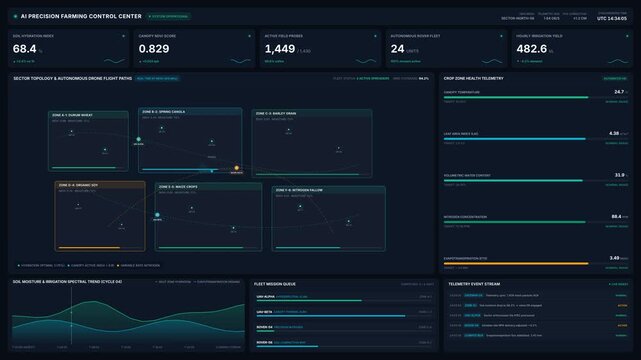Click the green progress bar in Zone F-6 Nitrogen Fallow

308,247
